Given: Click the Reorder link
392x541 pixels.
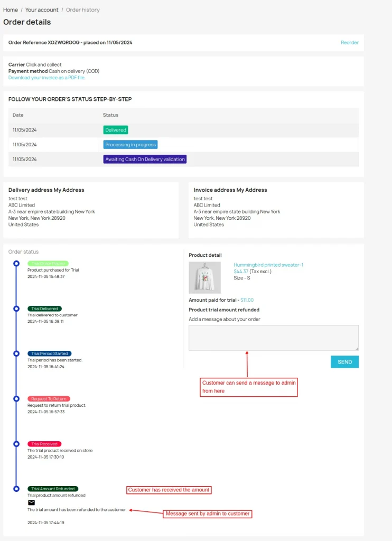Looking at the screenshot, I should point(349,43).
